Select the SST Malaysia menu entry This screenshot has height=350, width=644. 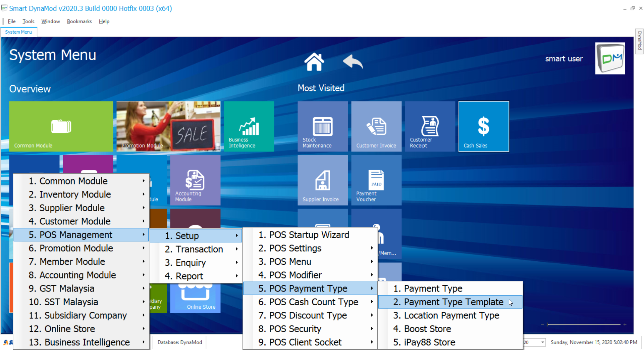81,302
